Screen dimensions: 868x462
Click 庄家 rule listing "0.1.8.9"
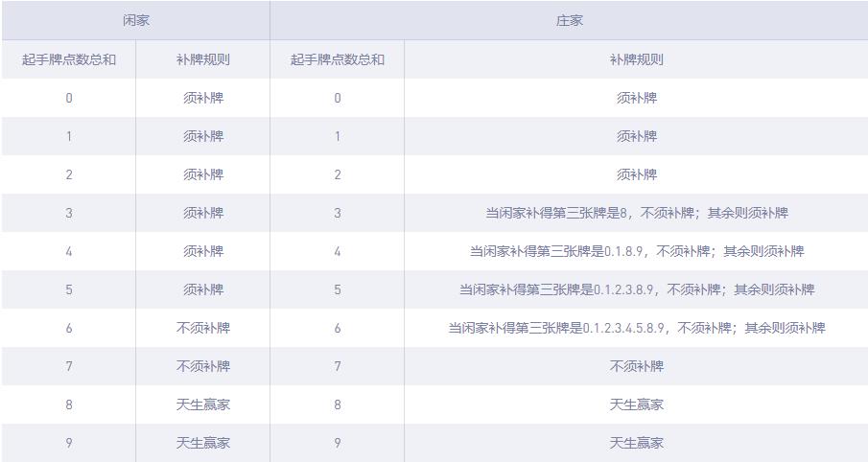[x=636, y=251]
